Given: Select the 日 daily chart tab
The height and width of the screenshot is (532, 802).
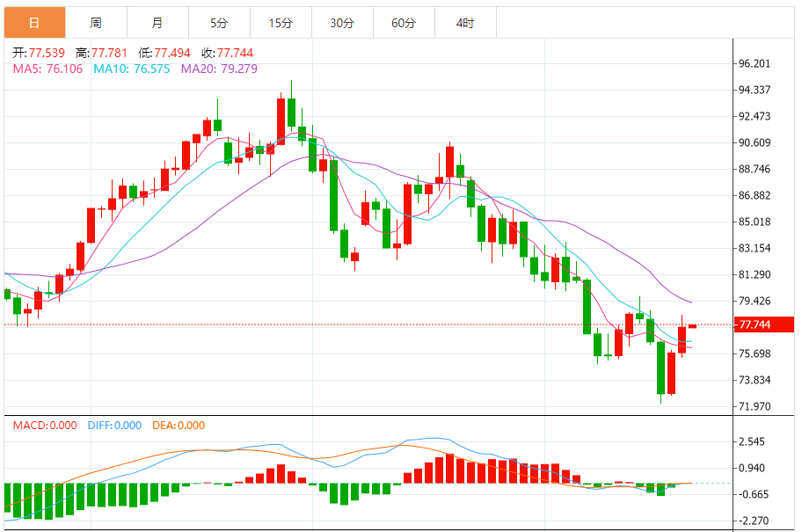Looking at the screenshot, I should point(35,23).
